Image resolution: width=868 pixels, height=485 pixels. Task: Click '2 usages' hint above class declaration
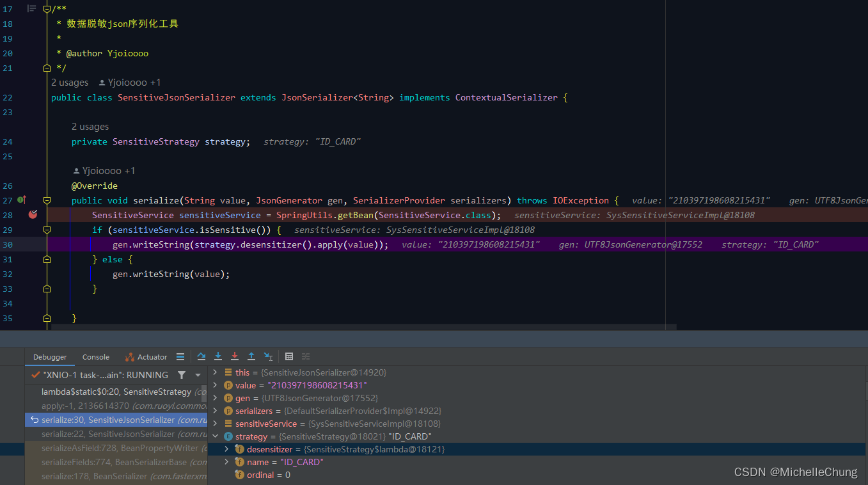pos(70,83)
